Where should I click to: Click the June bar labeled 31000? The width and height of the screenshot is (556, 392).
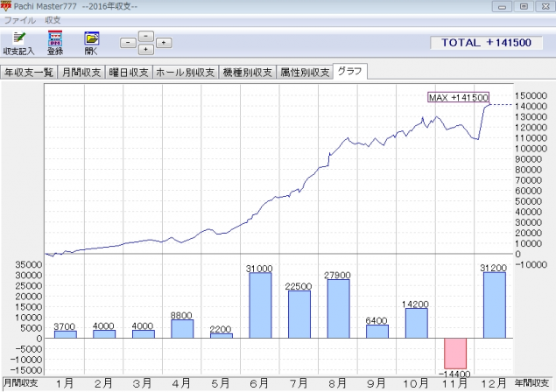pos(260,305)
